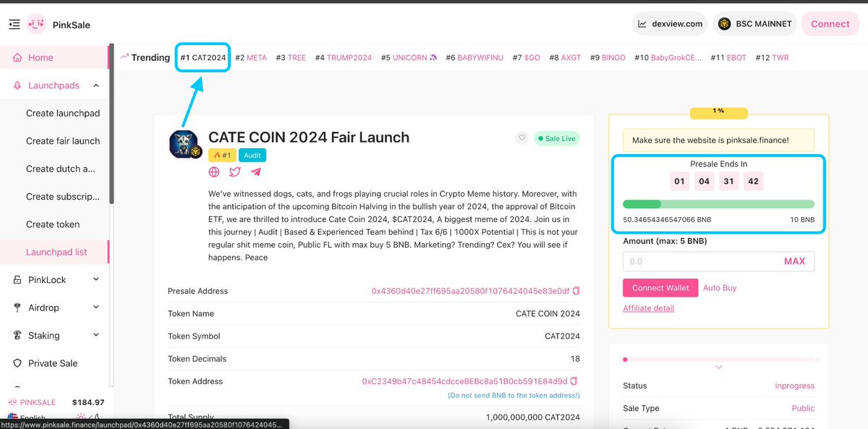
Task: Open trending #2 META token
Action: pyautogui.click(x=251, y=57)
